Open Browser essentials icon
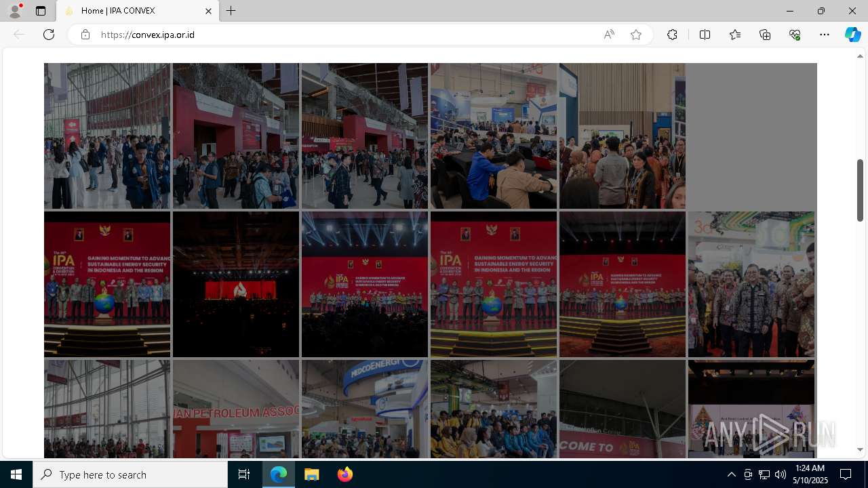Screen dimensions: 868x488 pos(795,35)
